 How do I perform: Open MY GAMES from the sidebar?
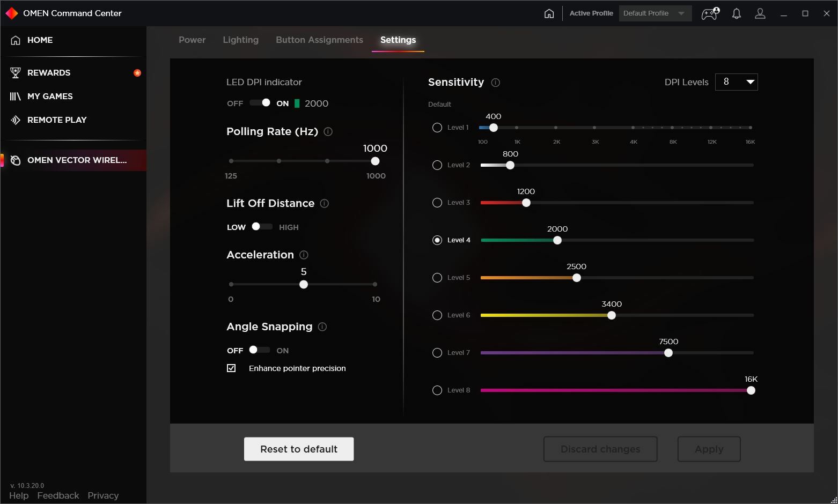pyautogui.click(x=50, y=96)
